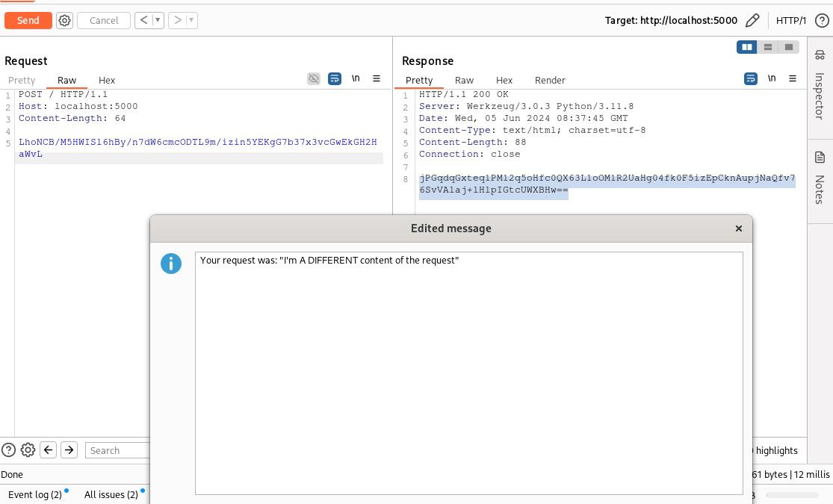
Task: Open the request pane hamburger menu
Action: click(377, 78)
